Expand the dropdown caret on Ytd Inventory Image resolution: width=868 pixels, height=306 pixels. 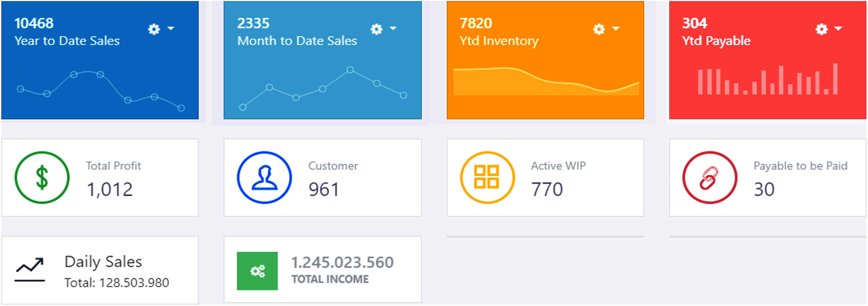pyautogui.click(x=616, y=28)
